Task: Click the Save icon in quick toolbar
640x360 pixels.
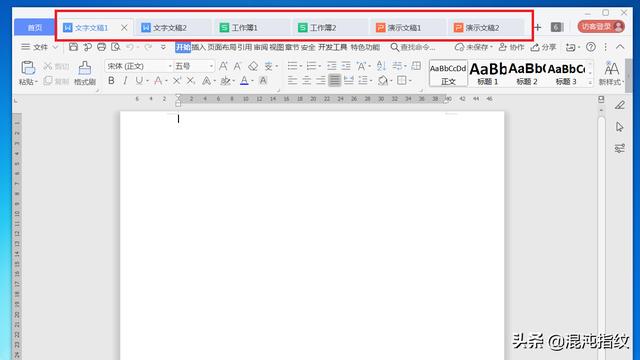Action: tap(73, 47)
